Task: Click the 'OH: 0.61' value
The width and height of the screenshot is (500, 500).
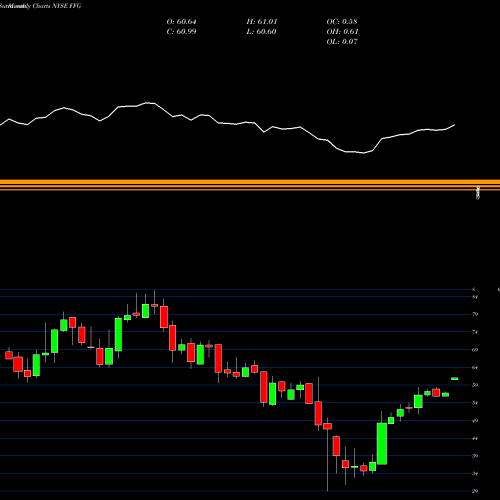Action: (342, 32)
